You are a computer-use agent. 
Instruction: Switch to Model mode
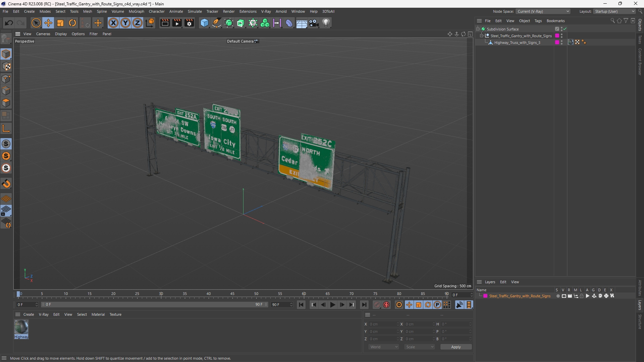[x=6, y=54]
